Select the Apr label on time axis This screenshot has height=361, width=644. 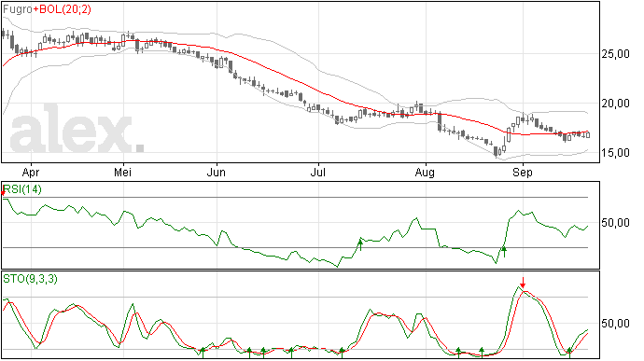tap(31, 173)
